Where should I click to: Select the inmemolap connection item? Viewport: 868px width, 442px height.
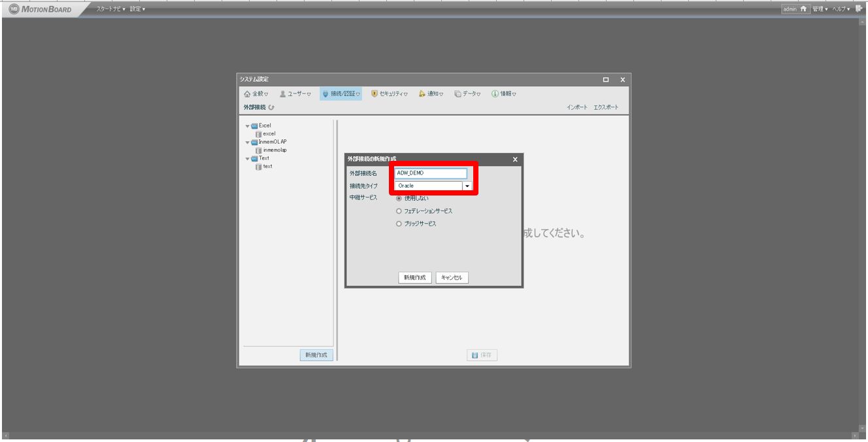click(x=275, y=150)
